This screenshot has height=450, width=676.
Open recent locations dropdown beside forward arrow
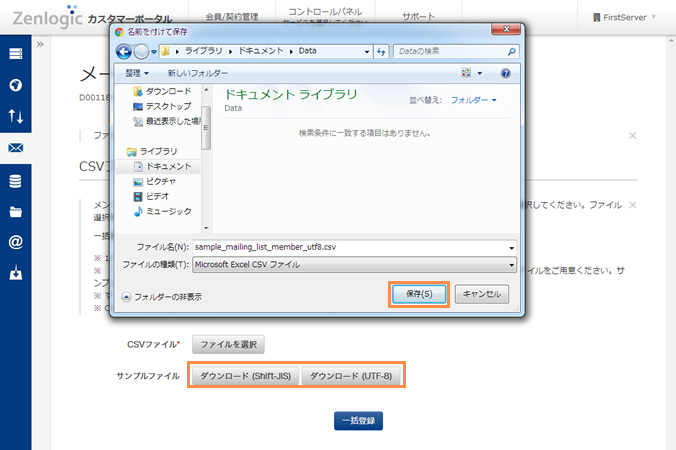(153, 52)
